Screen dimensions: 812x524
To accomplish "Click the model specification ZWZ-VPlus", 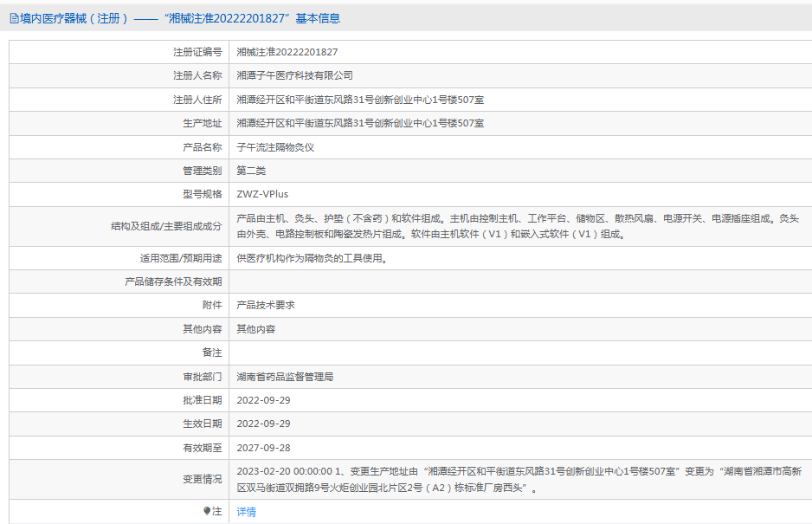I will 262,194.
